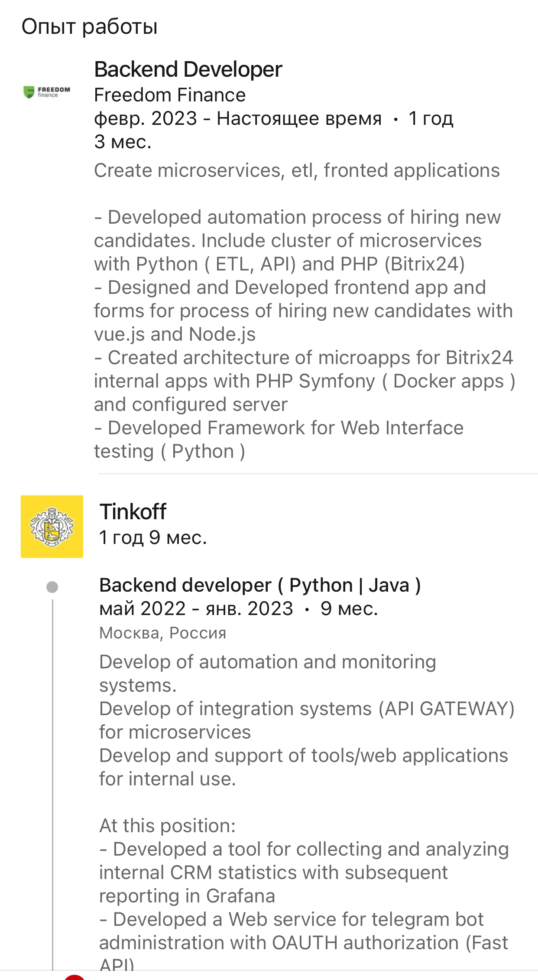Select Create microservices, etl, fronted applications text
The image size is (538, 980).
click(297, 170)
